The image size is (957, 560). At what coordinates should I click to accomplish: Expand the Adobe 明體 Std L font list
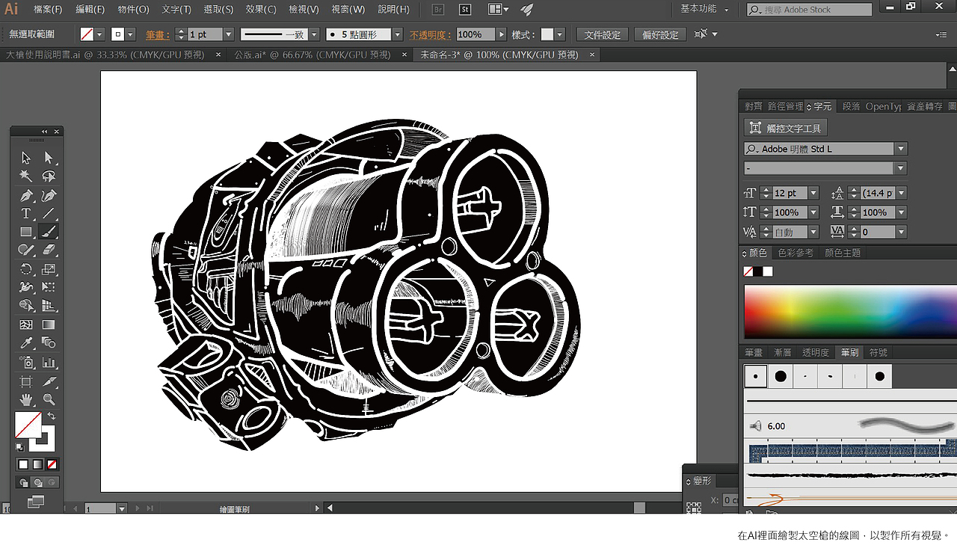901,149
